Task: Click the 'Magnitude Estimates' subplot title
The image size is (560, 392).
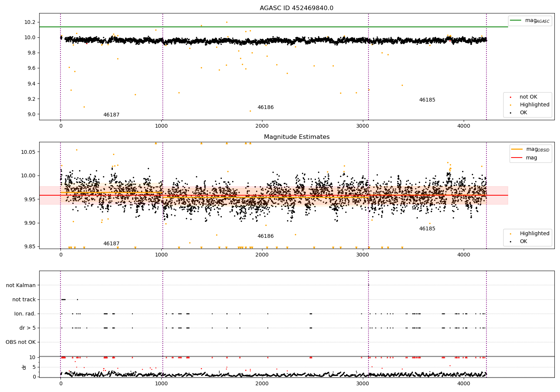Action: coord(296,137)
